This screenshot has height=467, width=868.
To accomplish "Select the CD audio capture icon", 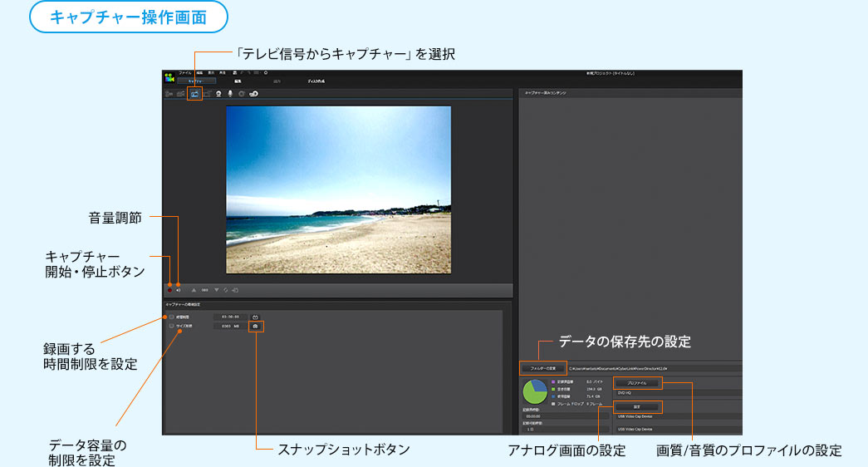I will tap(242, 94).
